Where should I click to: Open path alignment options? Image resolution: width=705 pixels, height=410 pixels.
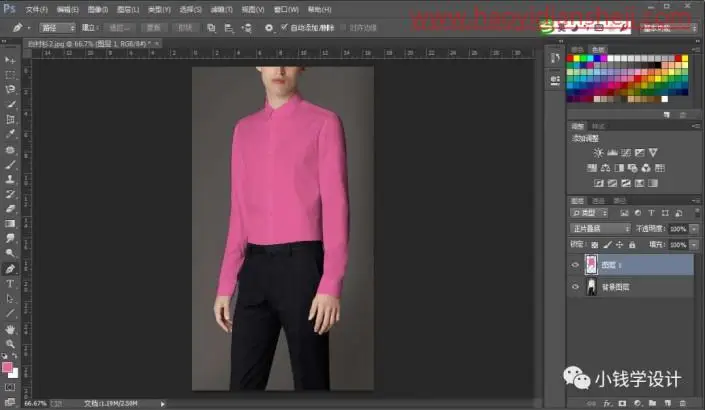[x=229, y=28]
